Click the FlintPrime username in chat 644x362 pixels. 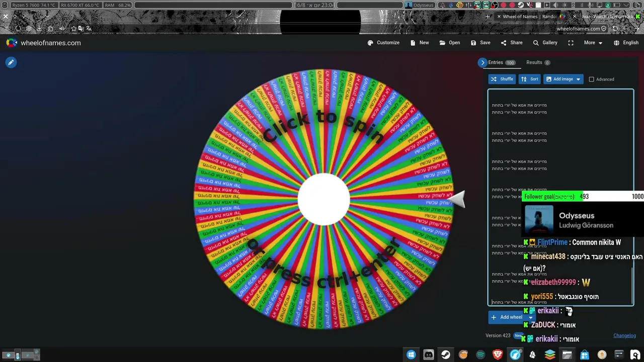[x=552, y=242]
